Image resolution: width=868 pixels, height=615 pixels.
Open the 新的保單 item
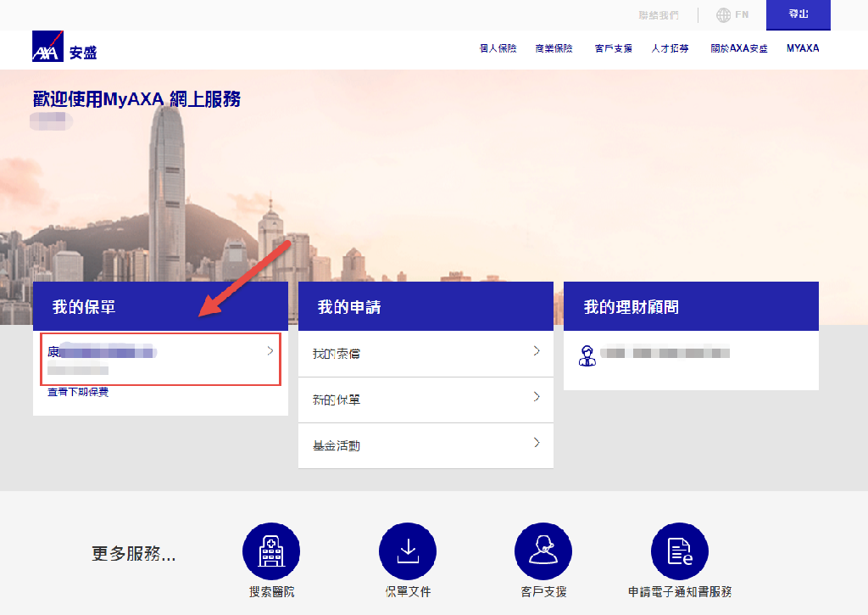pos(426,400)
